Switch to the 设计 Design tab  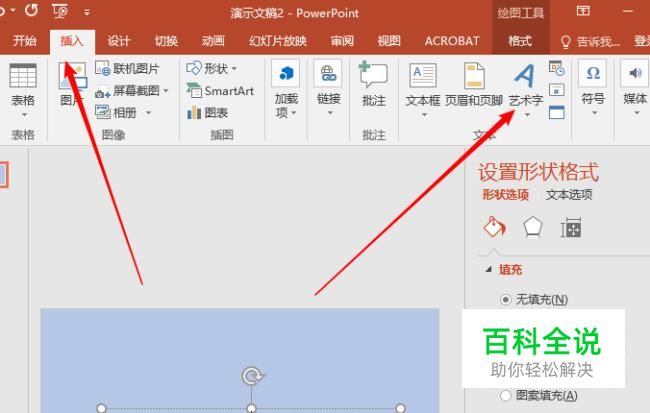tap(119, 41)
